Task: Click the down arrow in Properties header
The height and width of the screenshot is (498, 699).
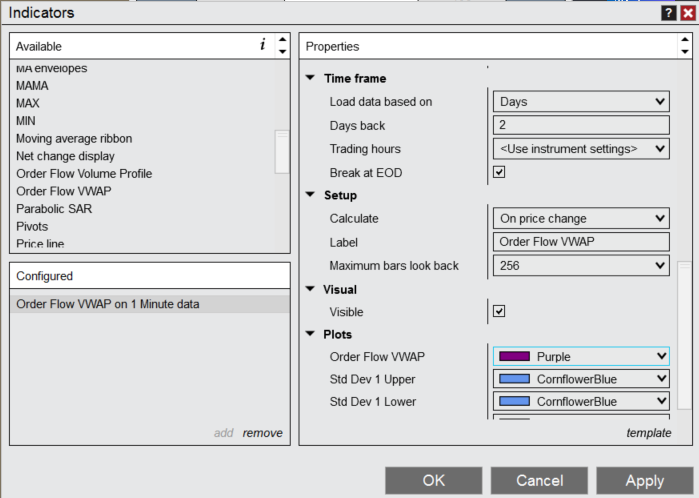Action: click(685, 52)
